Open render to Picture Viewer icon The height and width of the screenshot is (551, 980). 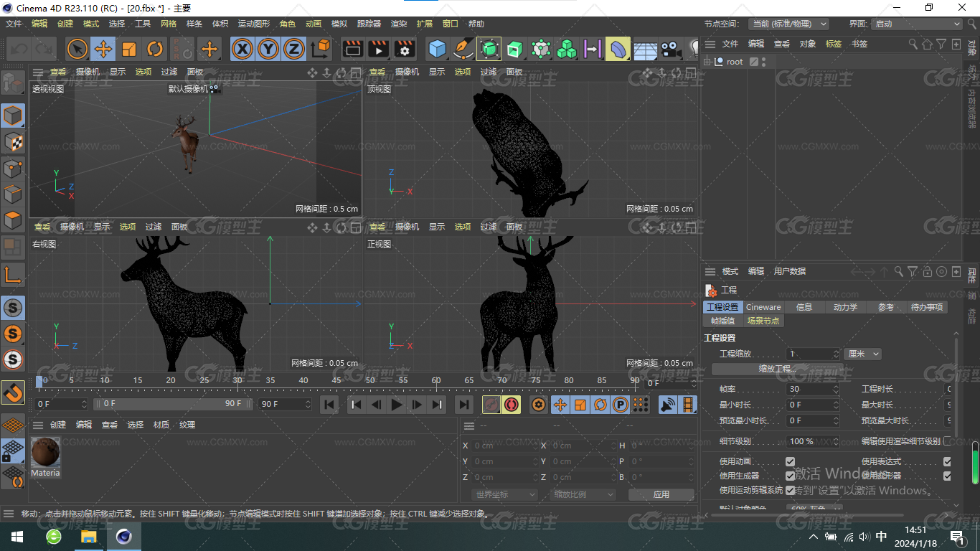[378, 49]
